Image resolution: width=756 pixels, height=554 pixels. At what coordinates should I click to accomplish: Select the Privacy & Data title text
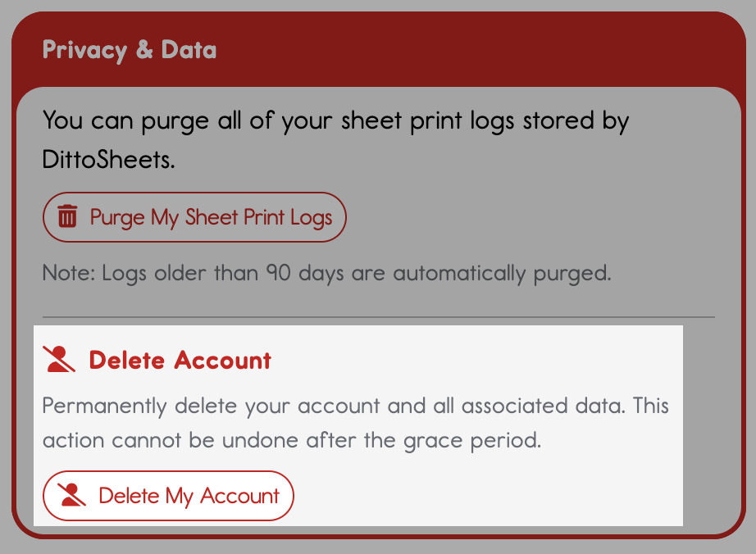129,49
